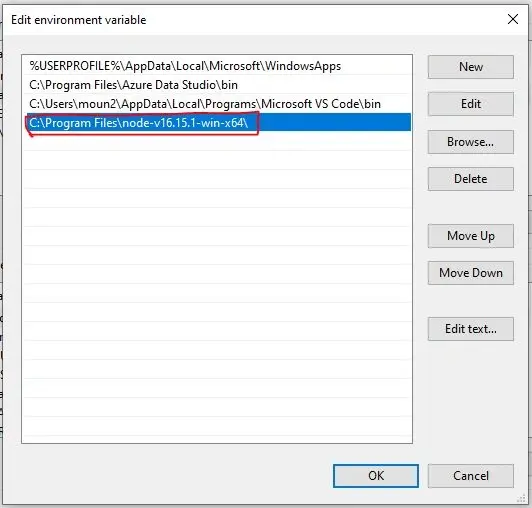The width and height of the screenshot is (532, 508).
Task: Click empty space right of Azure Data Studio path
Action: [324, 85]
